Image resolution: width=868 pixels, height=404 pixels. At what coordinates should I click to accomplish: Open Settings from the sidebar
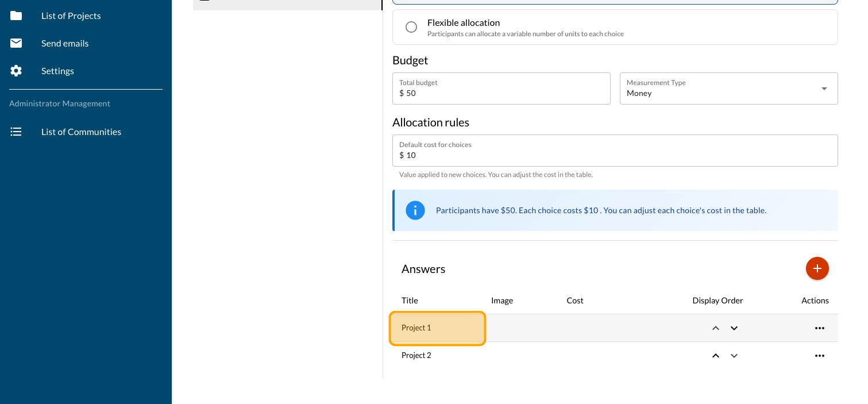click(57, 71)
